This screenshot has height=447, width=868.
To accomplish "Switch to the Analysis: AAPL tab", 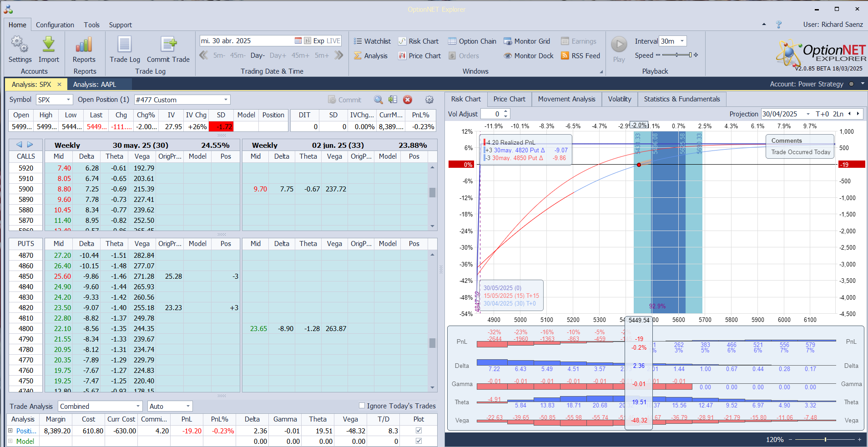I will point(95,85).
